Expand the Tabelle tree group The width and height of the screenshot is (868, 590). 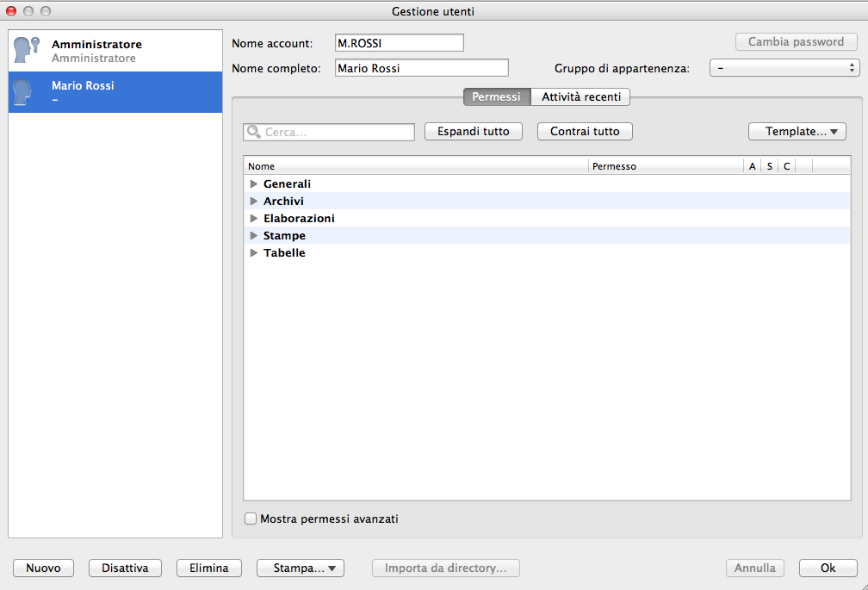click(x=254, y=253)
